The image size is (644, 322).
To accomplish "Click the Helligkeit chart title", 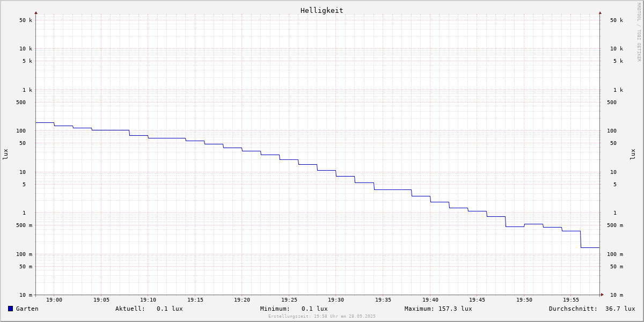I will tap(322, 10).
